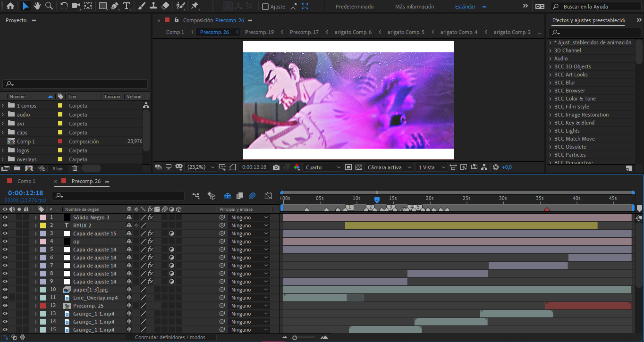Open the 1 Vista layout dropdown
This screenshot has width=644, height=342.
tap(431, 167)
